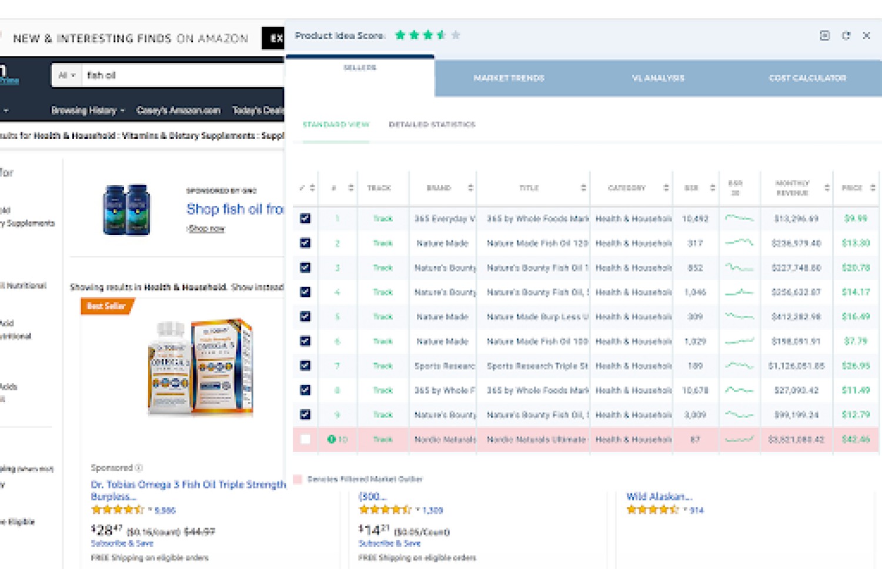The width and height of the screenshot is (882, 588).
Task: Click Subscribe & Save under $28.47 price
Action: pyautogui.click(x=122, y=543)
